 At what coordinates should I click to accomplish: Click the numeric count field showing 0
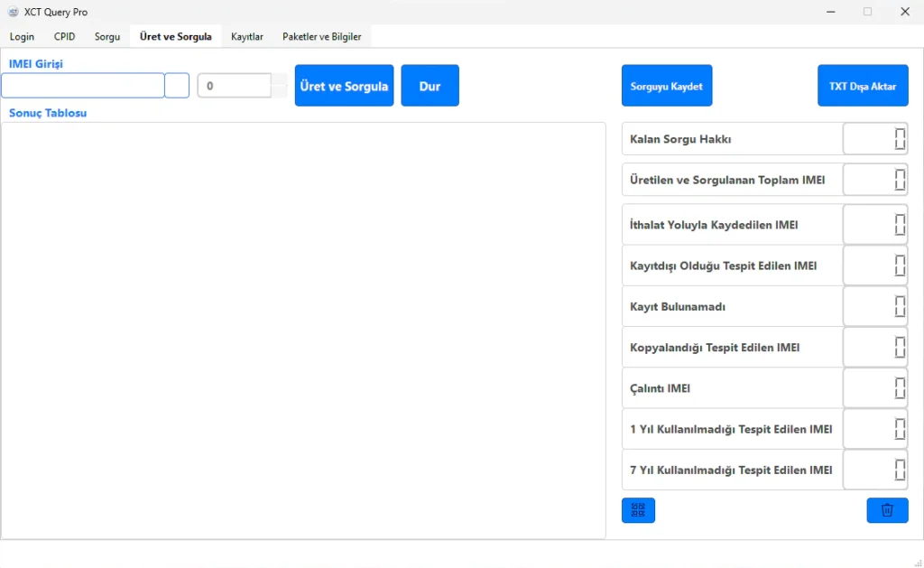click(234, 86)
